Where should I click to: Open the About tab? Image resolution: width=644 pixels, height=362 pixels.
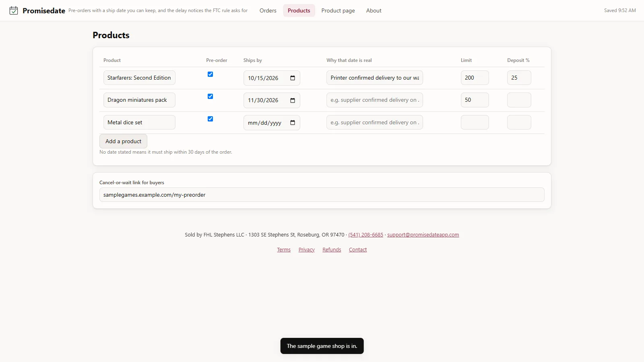[x=374, y=10]
